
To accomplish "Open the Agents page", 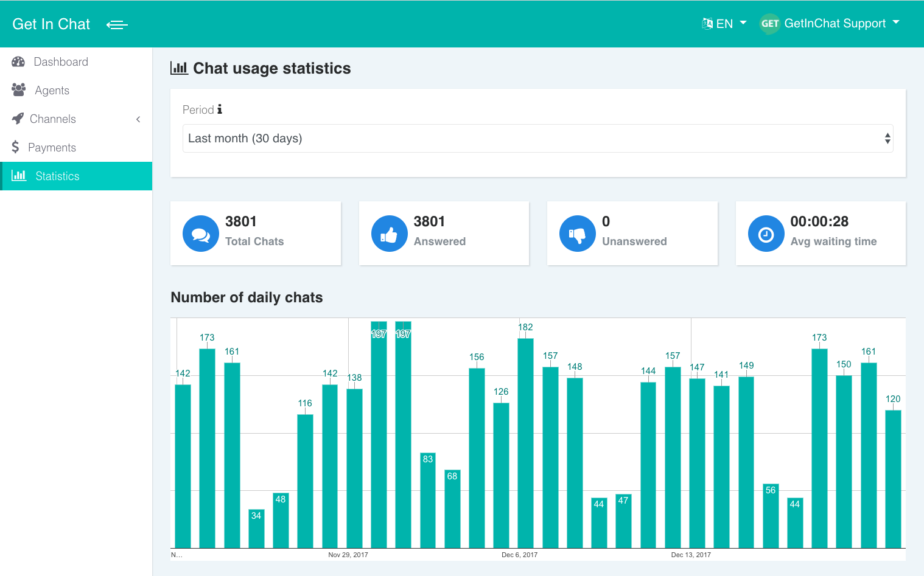I will 76,90.
